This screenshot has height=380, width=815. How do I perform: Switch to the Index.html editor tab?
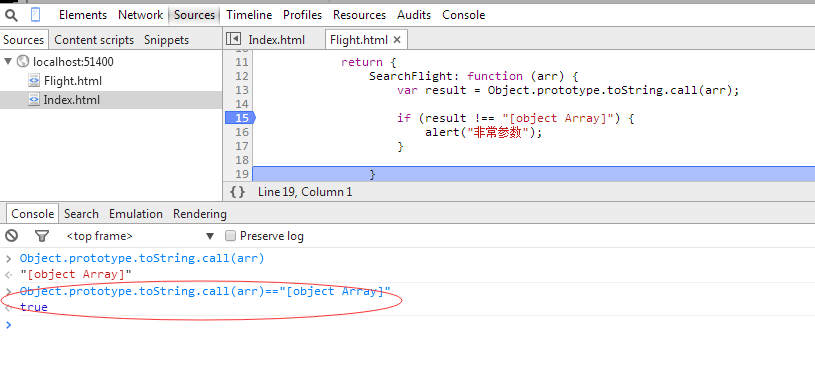(277, 40)
